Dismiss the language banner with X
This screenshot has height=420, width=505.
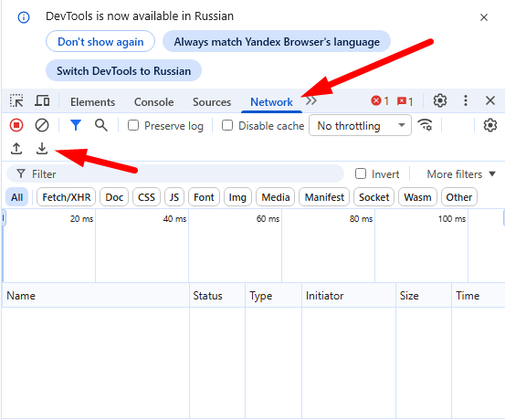tap(484, 17)
